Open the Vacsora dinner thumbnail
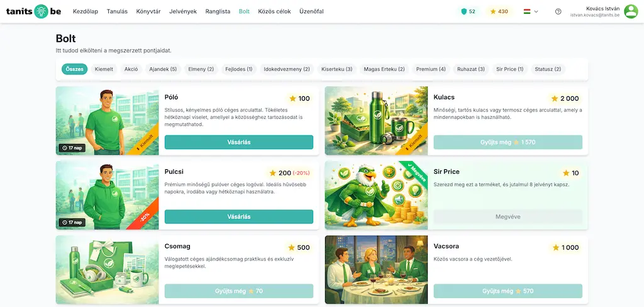Screen dimensions: 644x307 point(376,270)
